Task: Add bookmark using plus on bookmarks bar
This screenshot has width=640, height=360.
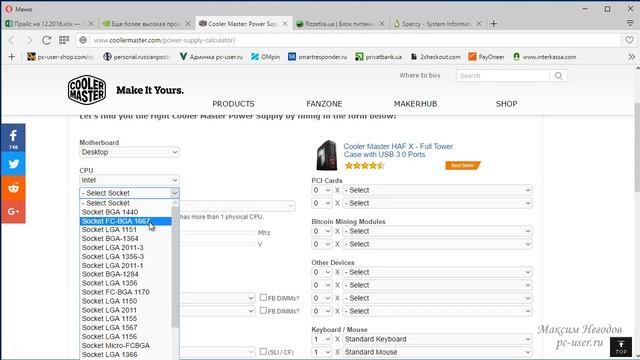Action: pyautogui.click(x=11, y=57)
